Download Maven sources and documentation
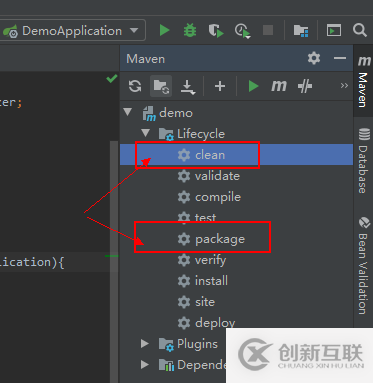 tap(188, 87)
